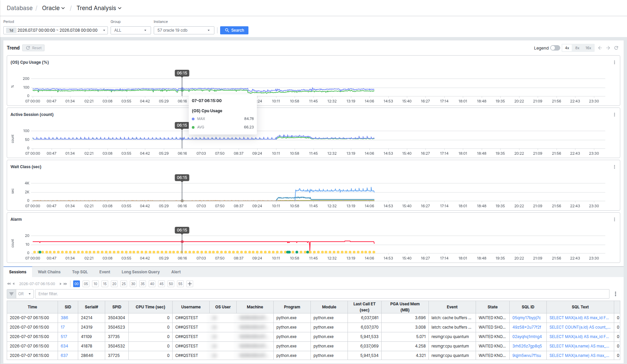Select the 8x zoom option

tap(577, 48)
